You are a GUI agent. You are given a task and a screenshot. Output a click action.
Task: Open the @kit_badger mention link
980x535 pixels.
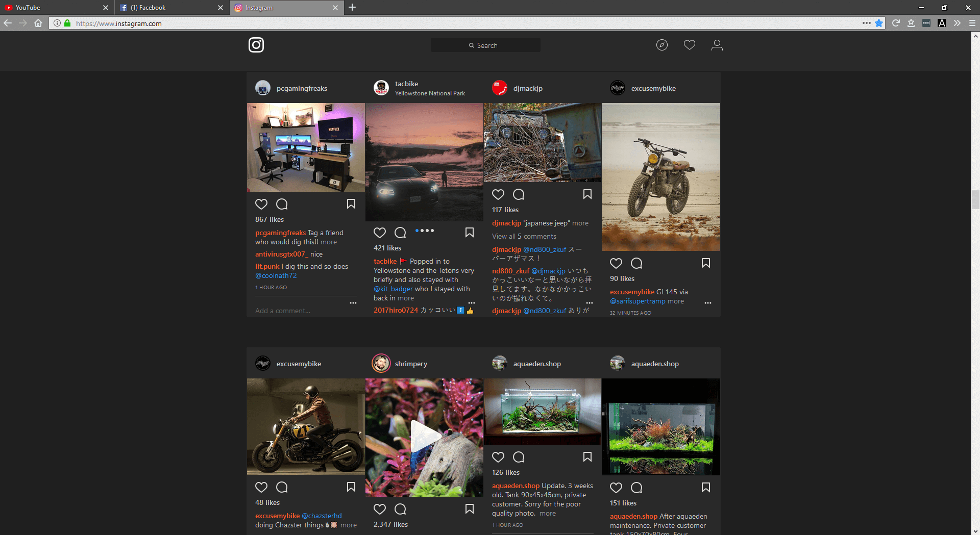coord(393,289)
